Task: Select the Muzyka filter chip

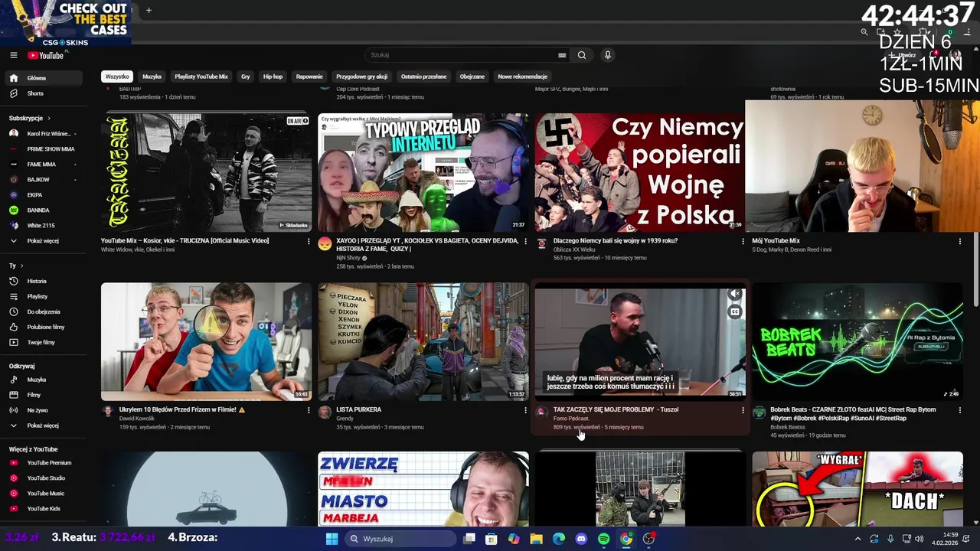Action: click(152, 77)
